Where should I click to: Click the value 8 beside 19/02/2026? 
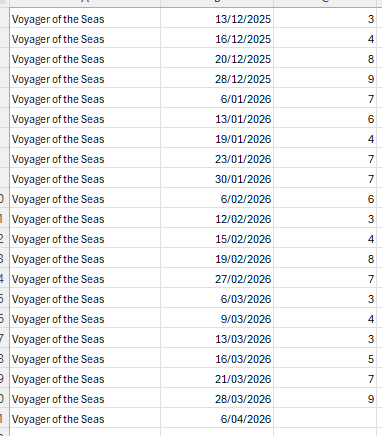pyautogui.click(x=325, y=258)
